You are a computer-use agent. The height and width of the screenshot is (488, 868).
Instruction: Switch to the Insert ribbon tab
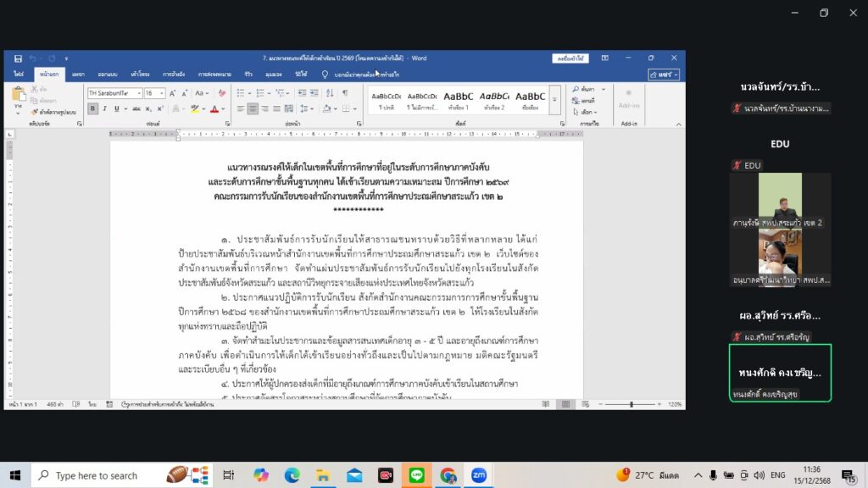point(78,75)
